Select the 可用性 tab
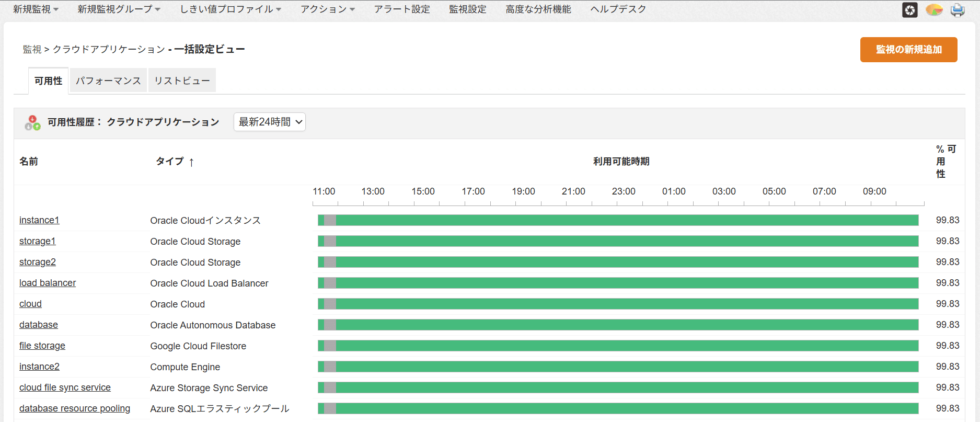Screen dimensions: 980x422 (x=48, y=81)
